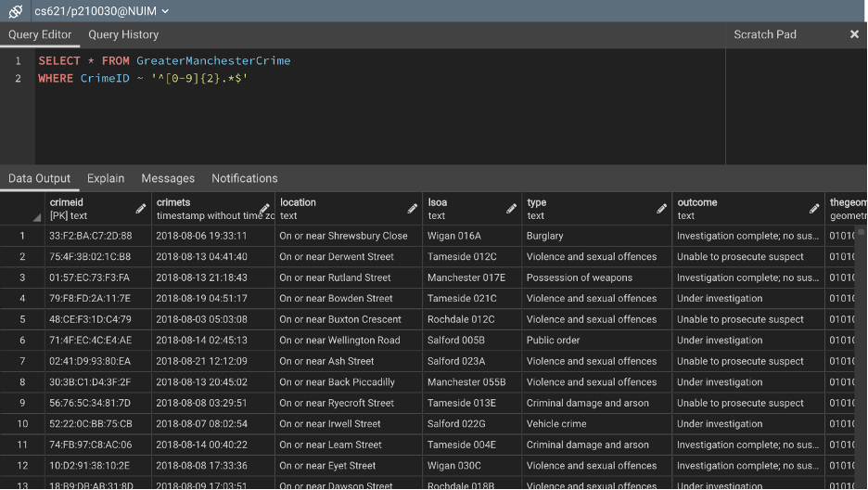This screenshot has width=868, height=490.
Task: Show the Messages tab
Action: (168, 178)
